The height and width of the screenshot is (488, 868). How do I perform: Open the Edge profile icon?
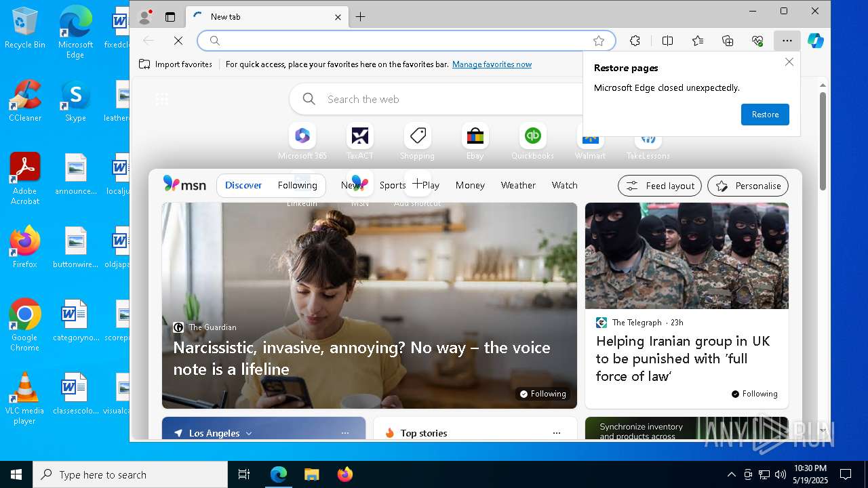pos(144,17)
